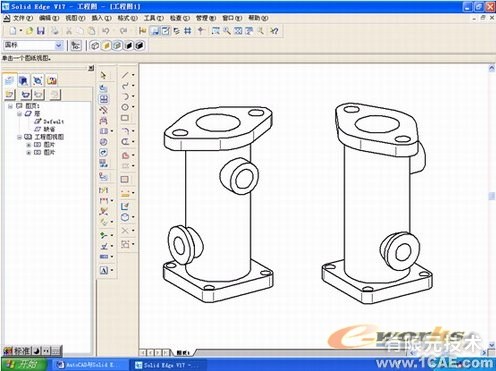Select the Fillet drawing tool
The width and height of the screenshot is (496, 371).
(x=125, y=131)
